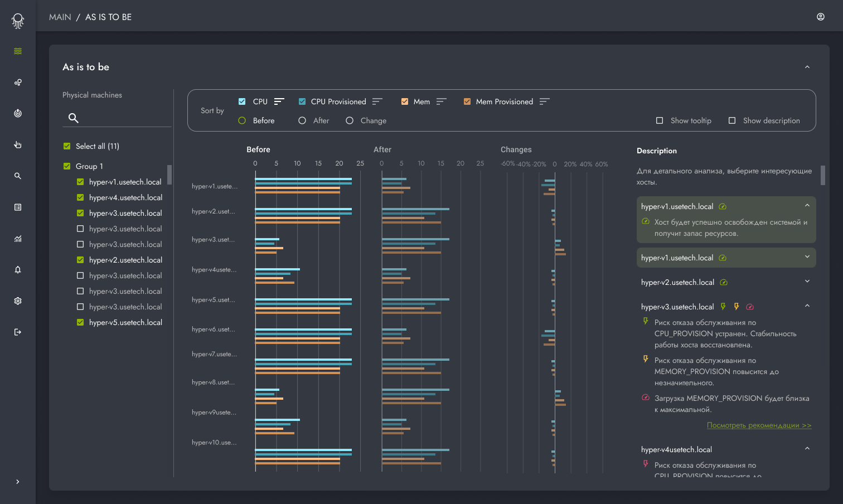Select the After radio button
This screenshot has height=504, width=843.
click(x=302, y=120)
